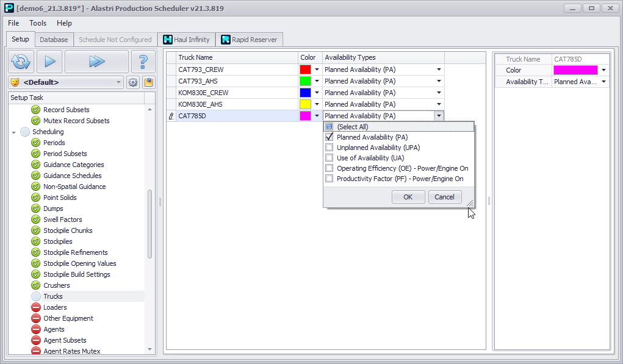Click the Availability Types column header

pyautogui.click(x=383, y=57)
